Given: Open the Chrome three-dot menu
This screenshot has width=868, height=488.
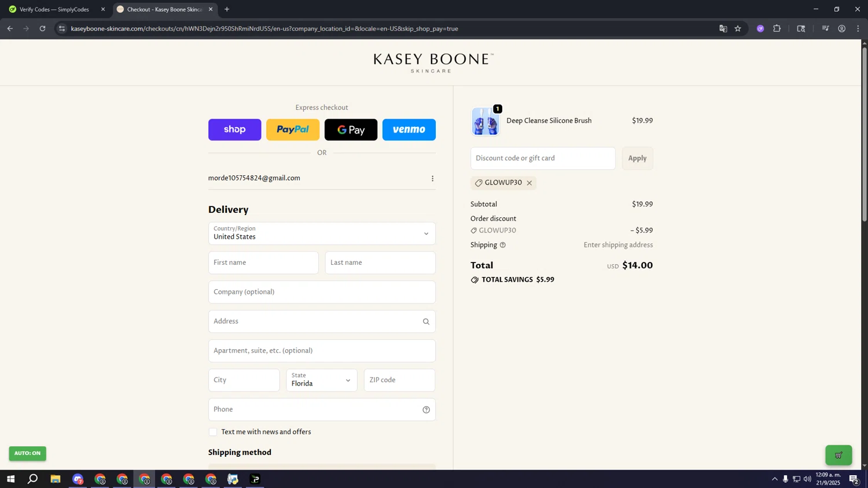Looking at the screenshot, I should click(x=858, y=28).
